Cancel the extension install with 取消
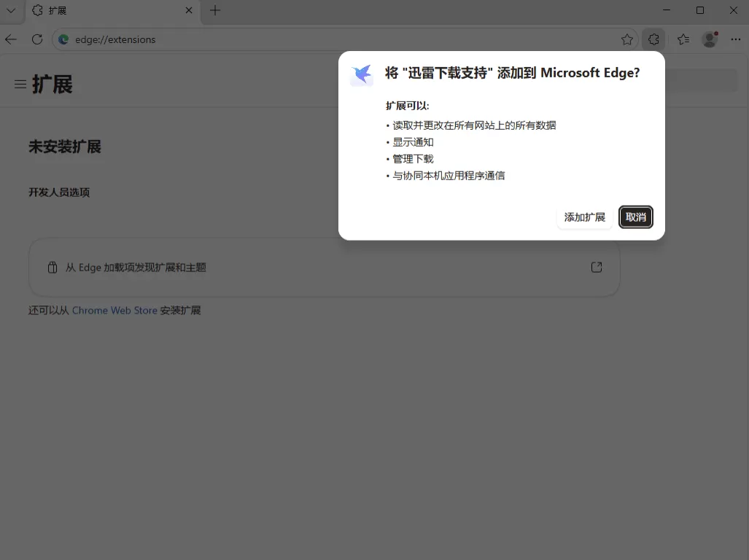749x560 pixels. click(636, 217)
